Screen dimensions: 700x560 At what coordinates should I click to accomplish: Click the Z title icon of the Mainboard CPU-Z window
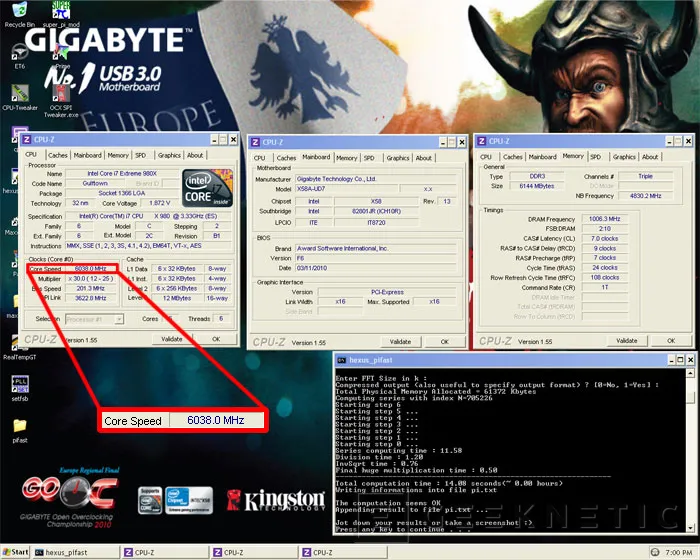(255, 142)
